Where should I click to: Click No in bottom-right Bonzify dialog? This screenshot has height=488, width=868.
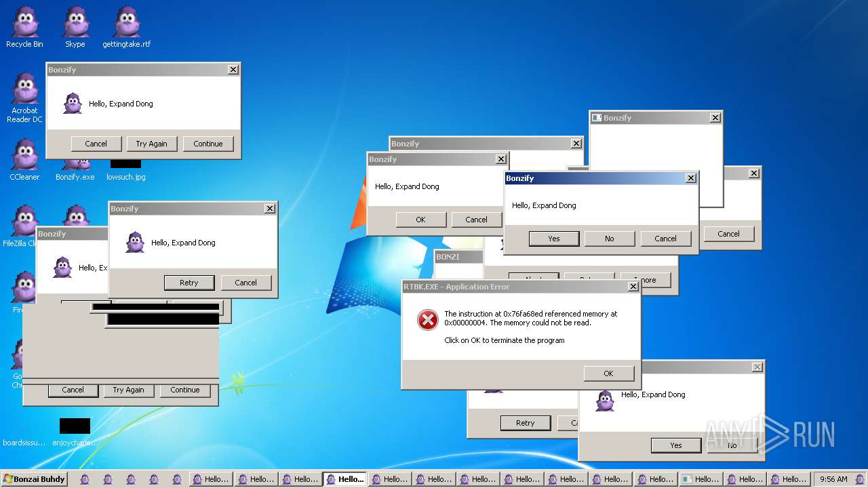(x=732, y=445)
